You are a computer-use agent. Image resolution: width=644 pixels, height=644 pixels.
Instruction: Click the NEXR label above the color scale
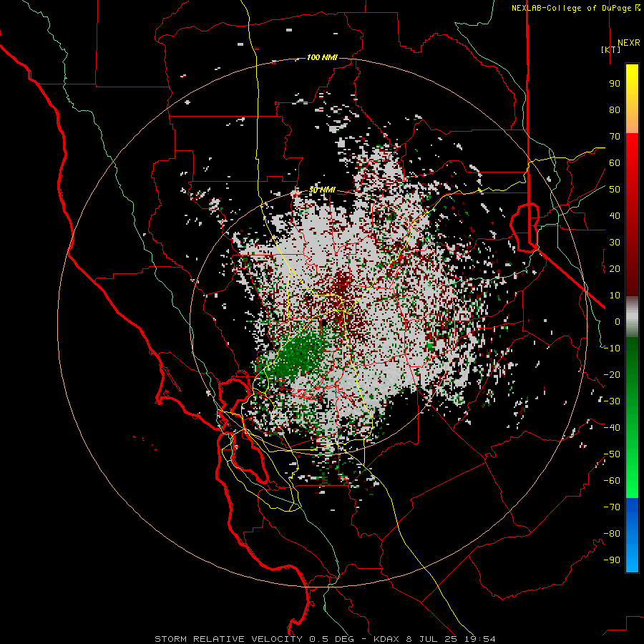(x=628, y=43)
